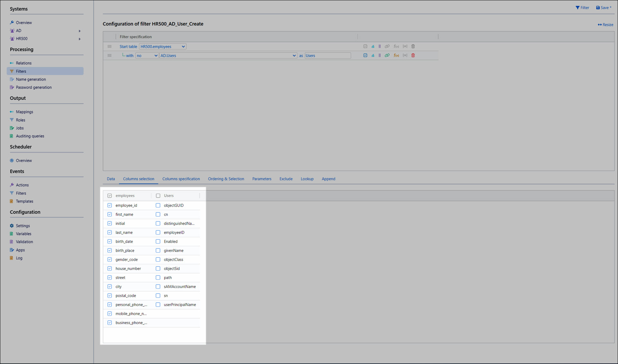The image size is (618, 364).
Task: Check the sAMAccountName column checkbox
Action: coord(158,286)
